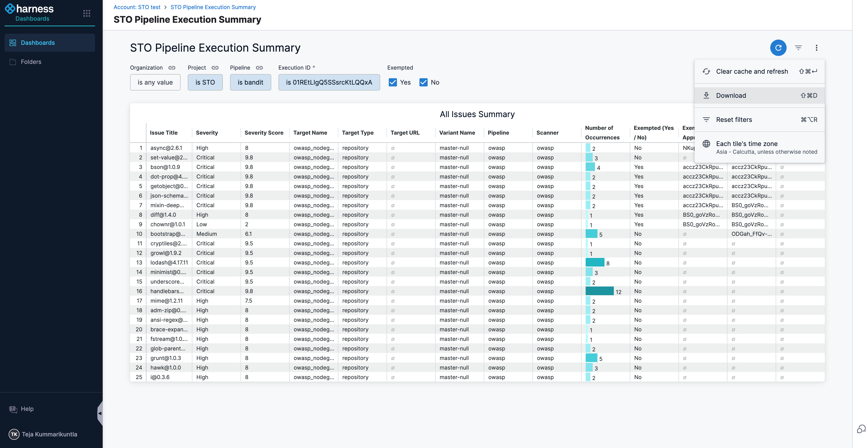Image resolution: width=868 pixels, height=448 pixels.
Task: Click the handlebars occurrences bar showing 12
Action: [600, 291]
